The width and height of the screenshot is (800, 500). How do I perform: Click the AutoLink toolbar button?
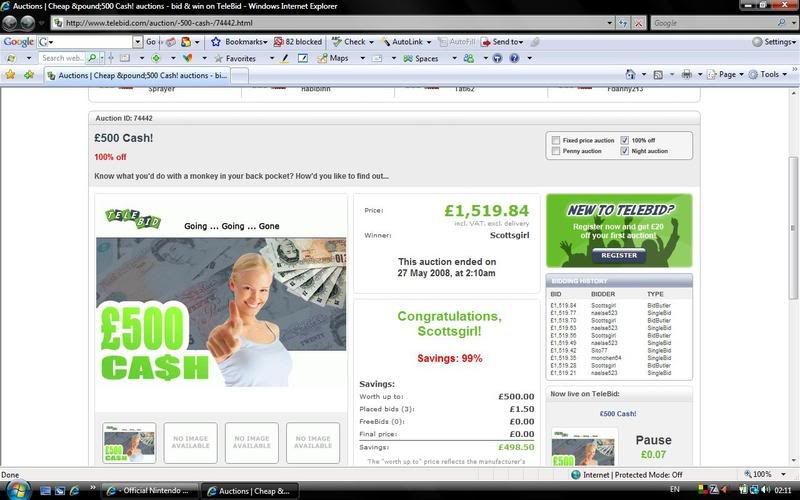[403, 42]
